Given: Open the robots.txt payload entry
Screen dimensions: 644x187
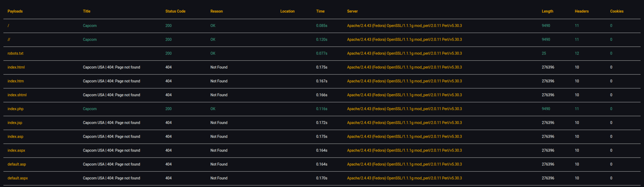Looking at the screenshot, I should pos(15,53).
